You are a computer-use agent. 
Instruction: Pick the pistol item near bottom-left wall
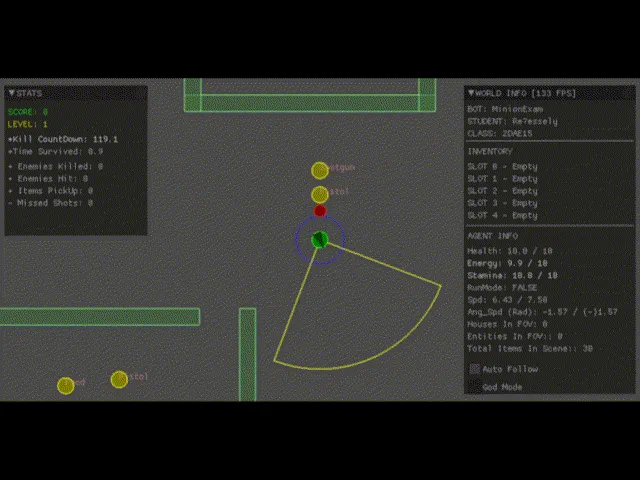click(119, 379)
